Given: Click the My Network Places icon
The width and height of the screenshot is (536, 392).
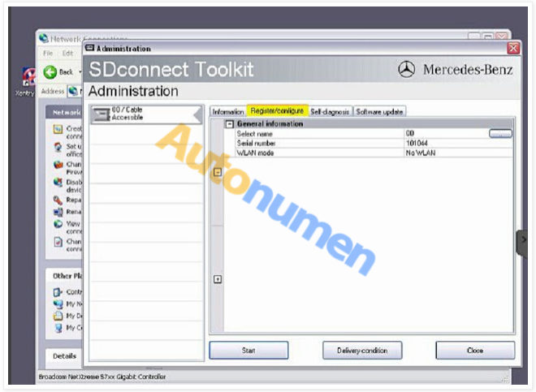Looking at the screenshot, I should pyautogui.click(x=58, y=304).
